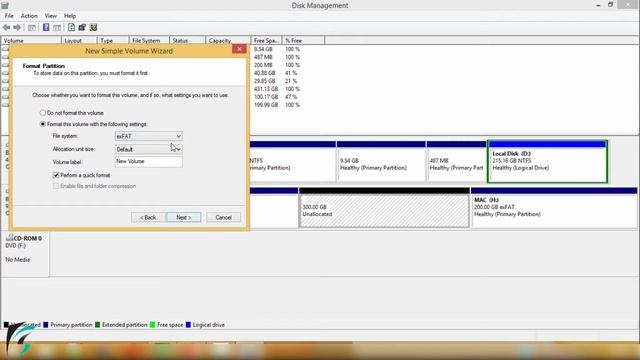Open Help via the blue book toolbar icon
This screenshot has width=640, height=360.
pyautogui.click(x=46, y=27)
